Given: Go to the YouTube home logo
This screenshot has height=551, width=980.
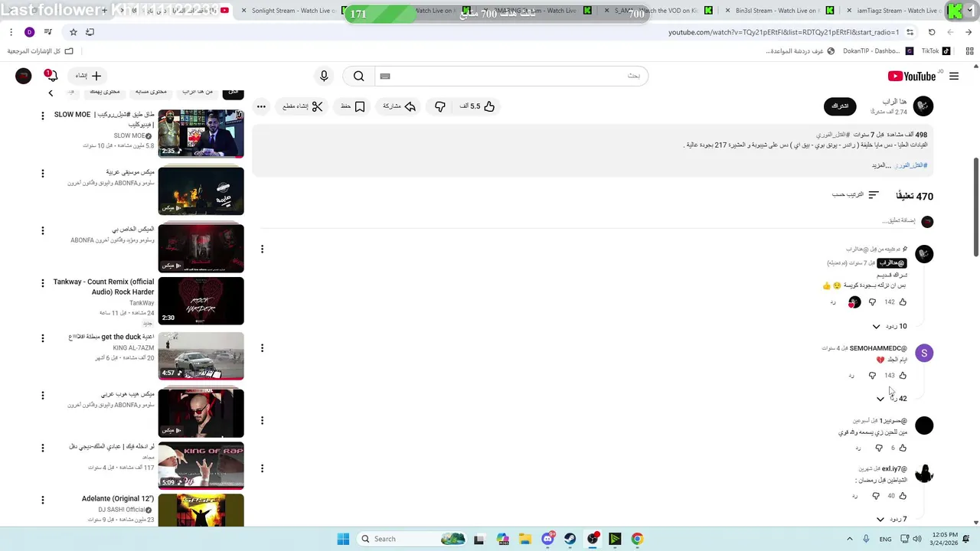Looking at the screenshot, I should (x=912, y=76).
